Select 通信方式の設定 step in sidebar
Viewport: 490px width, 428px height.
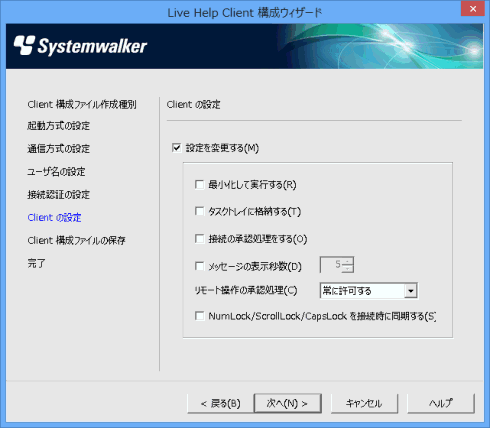coord(59,149)
